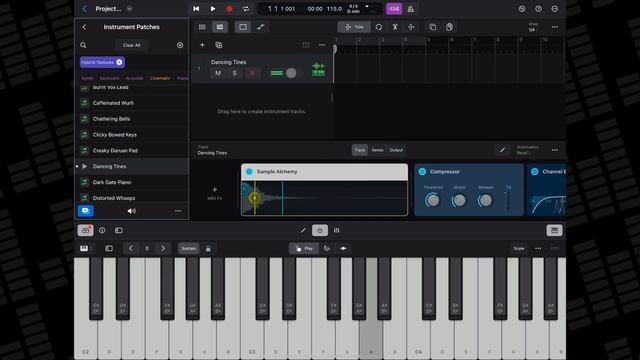Click the copy regions icon
The height and width of the screenshot is (360, 640).
pos(433,27)
